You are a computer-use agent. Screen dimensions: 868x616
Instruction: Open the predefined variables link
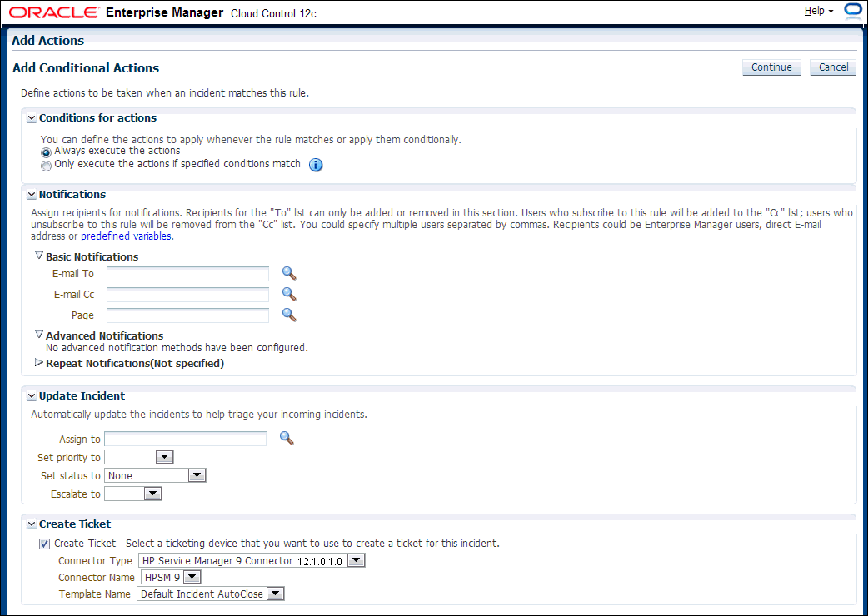(x=126, y=236)
